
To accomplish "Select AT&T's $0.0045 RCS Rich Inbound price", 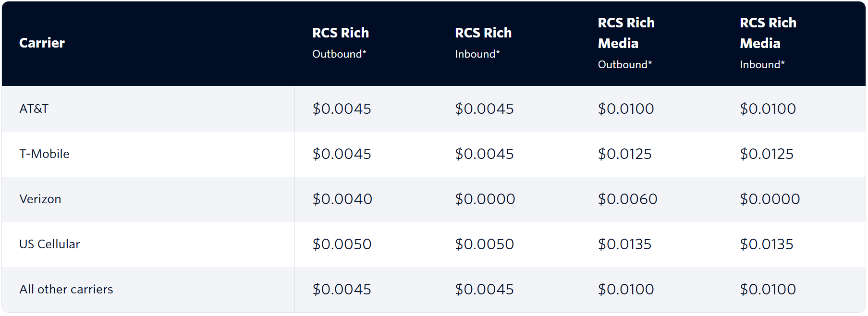I will tap(484, 109).
